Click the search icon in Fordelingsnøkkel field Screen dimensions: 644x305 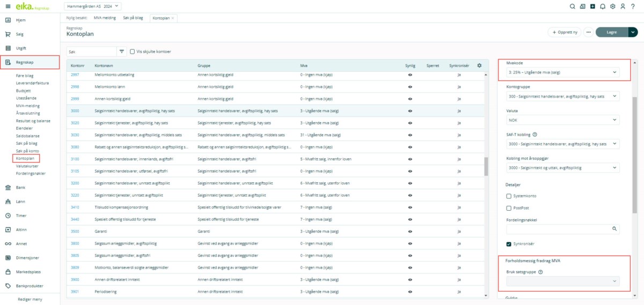point(615,228)
